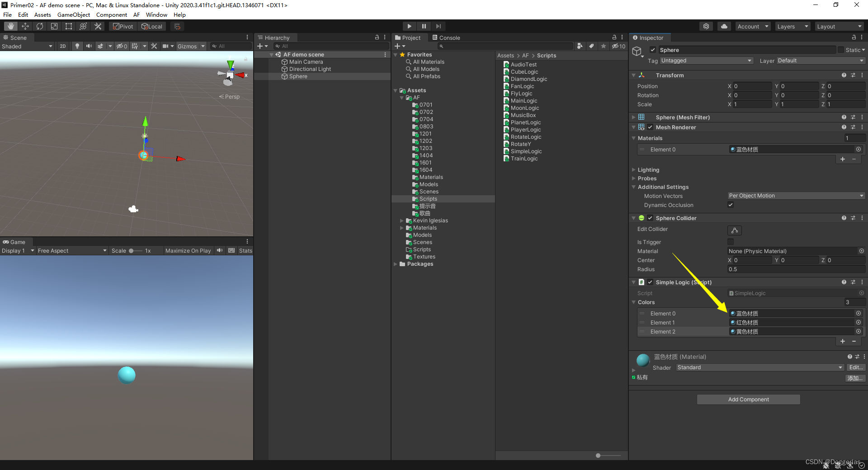Pick material for Materials Element 0
Viewport: 868px width, 470px height.
tap(858, 149)
